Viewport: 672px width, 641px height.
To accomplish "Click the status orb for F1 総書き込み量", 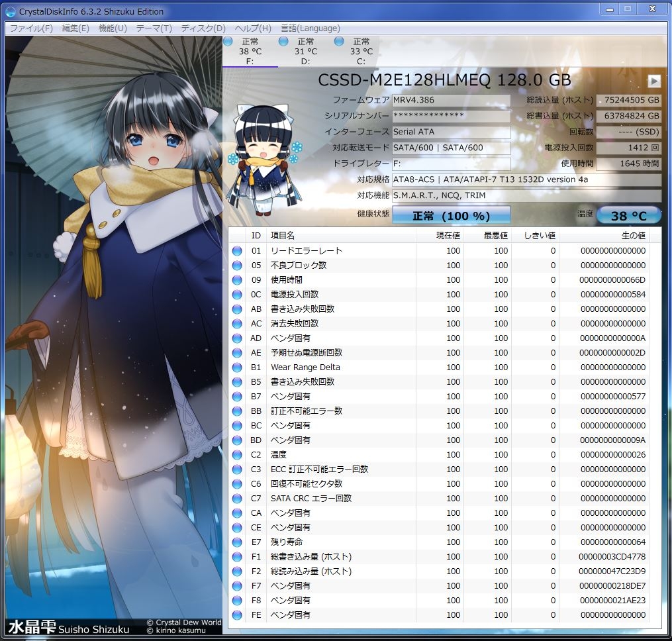I will tap(237, 557).
